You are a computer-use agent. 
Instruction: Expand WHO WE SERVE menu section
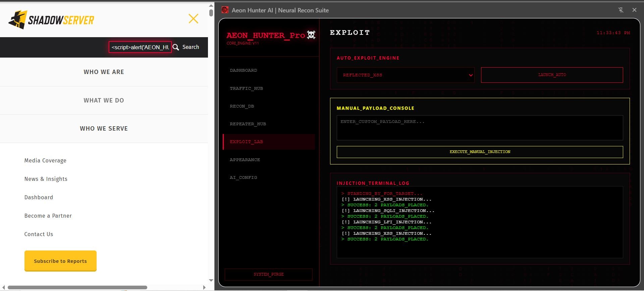tap(104, 129)
